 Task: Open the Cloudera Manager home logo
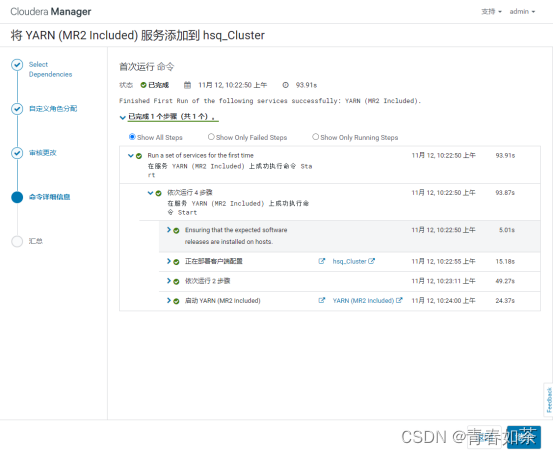tap(50, 12)
